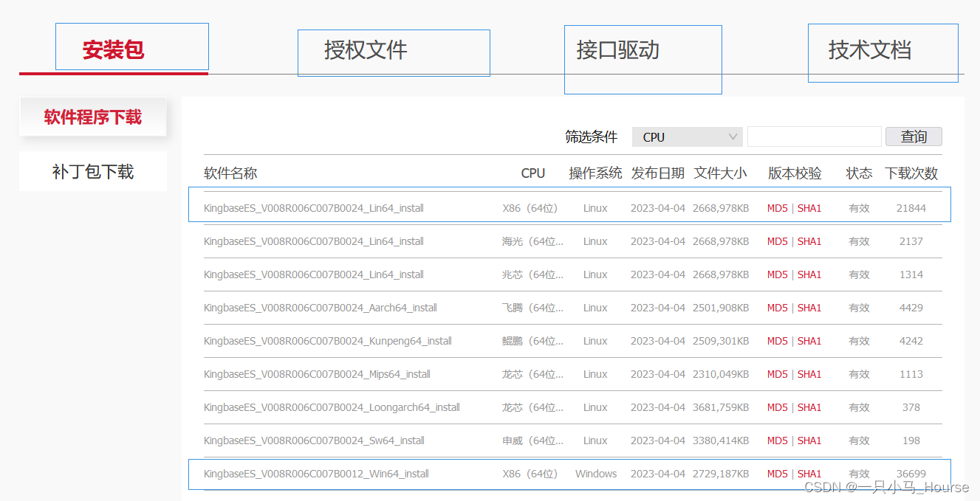The image size is (980, 501).
Task: Download the Mips64_install package
Action: pos(318,374)
